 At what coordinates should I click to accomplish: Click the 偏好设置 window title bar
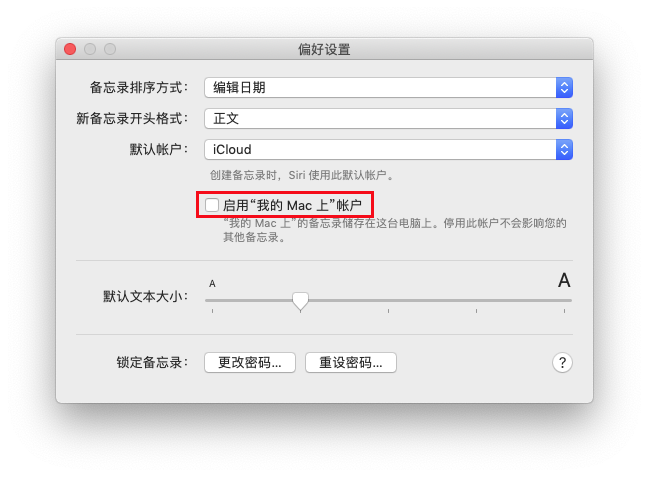[x=324, y=49]
